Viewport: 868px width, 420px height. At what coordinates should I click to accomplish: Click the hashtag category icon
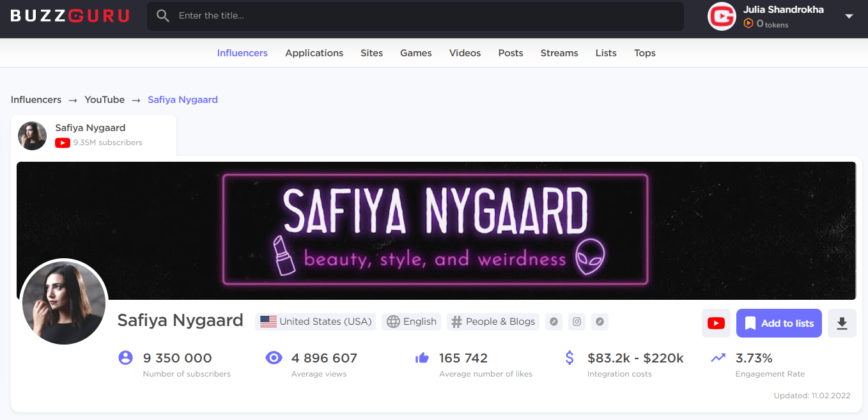[456, 322]
